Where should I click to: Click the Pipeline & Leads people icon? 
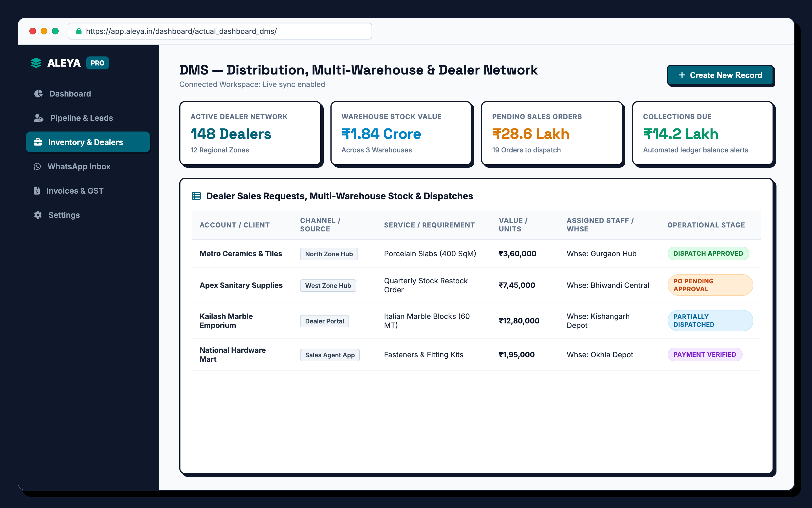[x=39, y=118]
